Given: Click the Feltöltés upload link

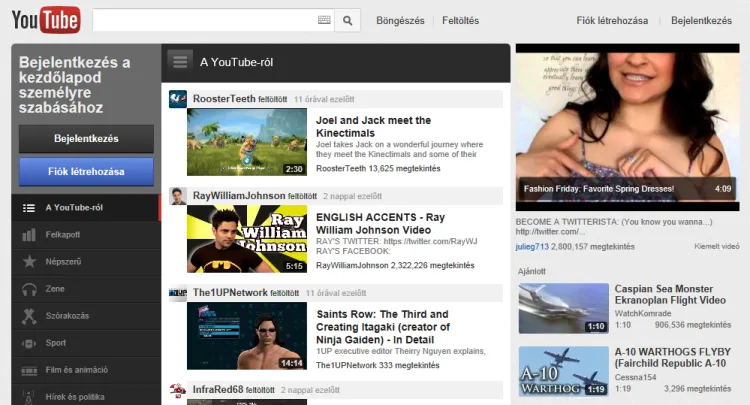Looking at the screenshot, I should click(460, 20).
